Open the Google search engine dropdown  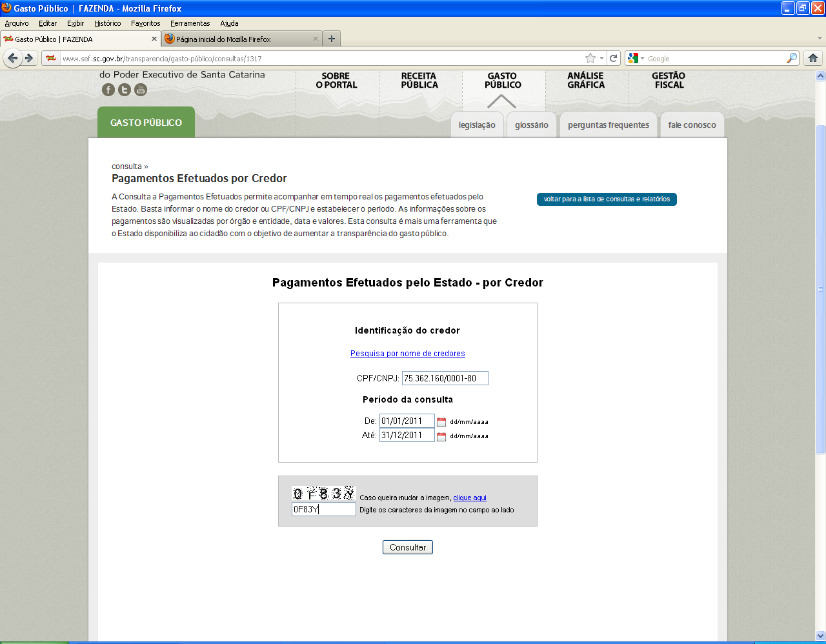tap(636, 58)
